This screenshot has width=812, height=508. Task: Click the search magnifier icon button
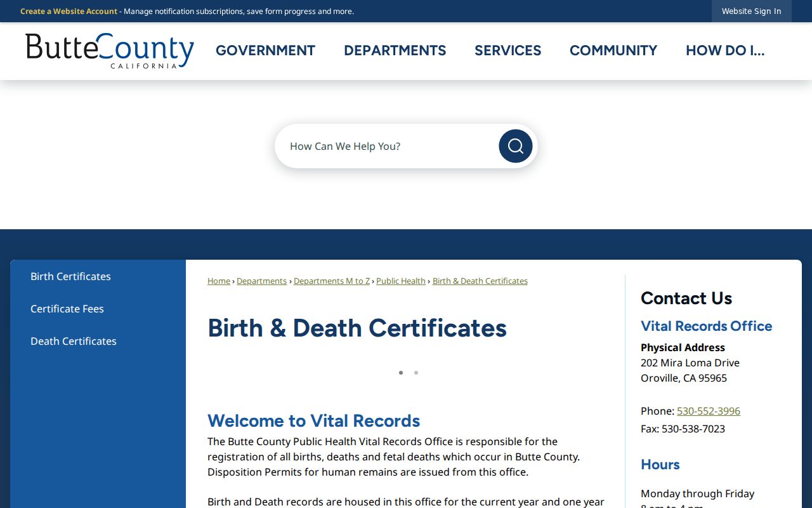[516, 146]
